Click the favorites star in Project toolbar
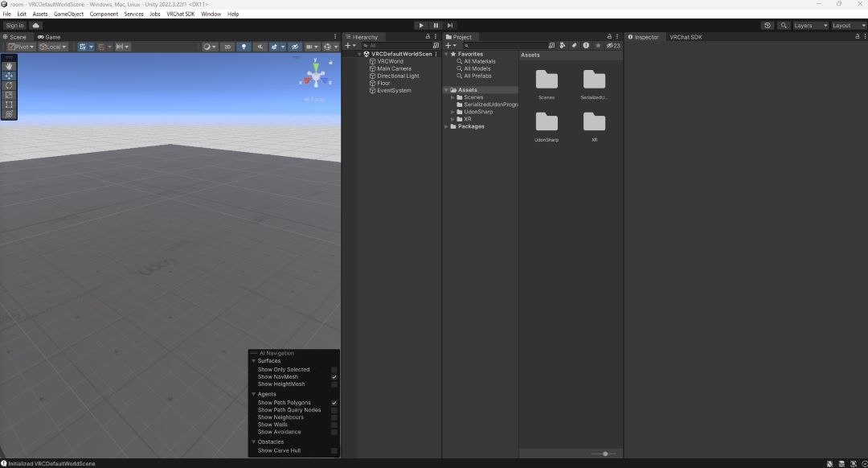This screenshot has width=868, height=468. click(x=598, y=45)
